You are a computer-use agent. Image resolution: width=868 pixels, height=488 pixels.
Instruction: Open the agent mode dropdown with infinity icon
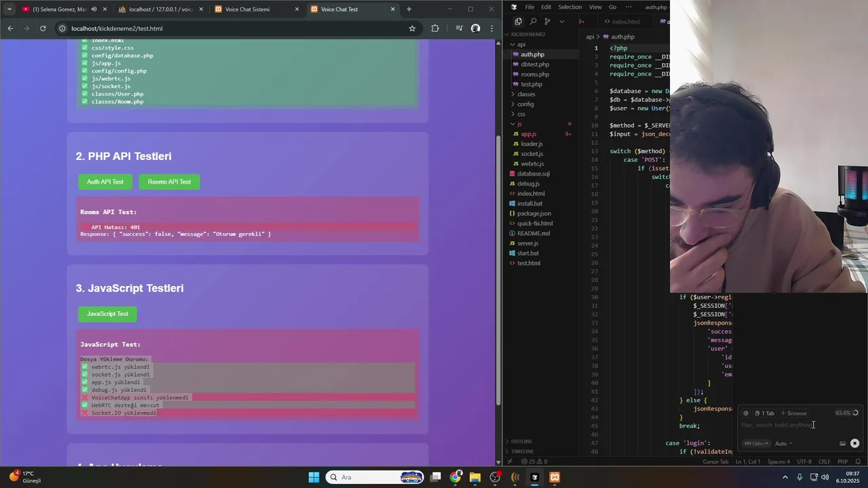[757, 443]
